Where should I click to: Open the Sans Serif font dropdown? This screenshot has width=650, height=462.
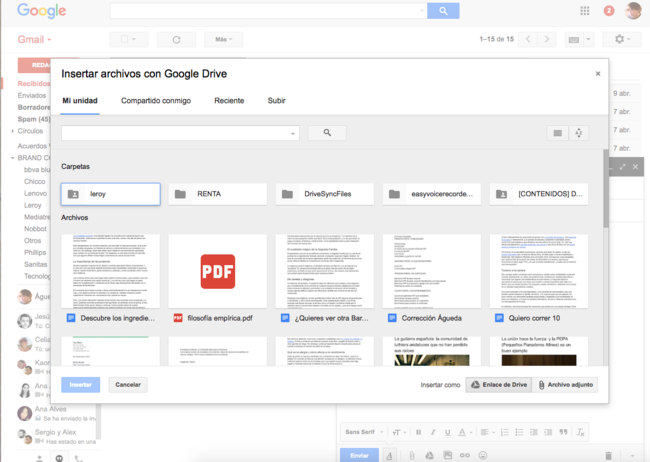[364, 432]
